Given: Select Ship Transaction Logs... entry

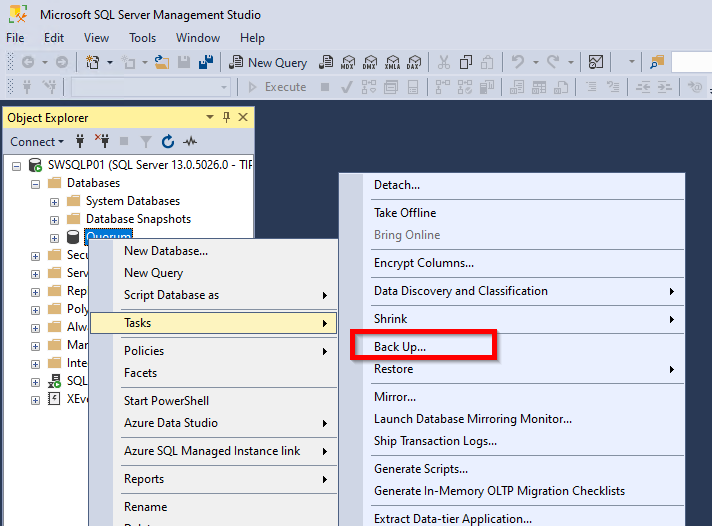Looking at the screenshot, I should click(512, 441).
